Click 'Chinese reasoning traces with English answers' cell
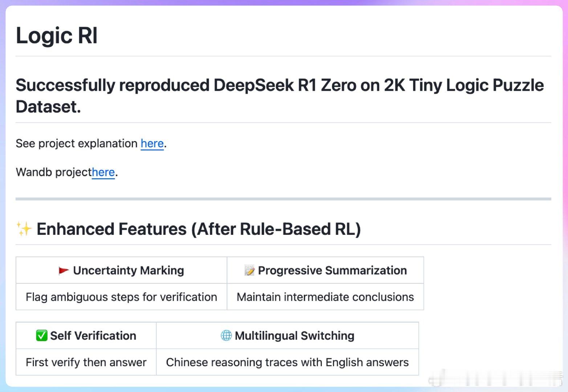Viewport: 568px width, 392px height. point(287,362)
